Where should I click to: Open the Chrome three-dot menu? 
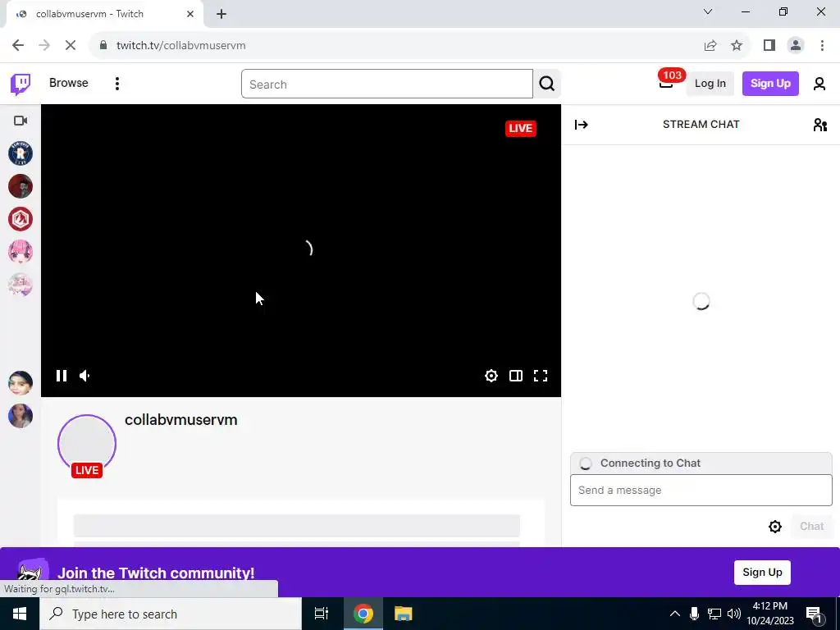tap(822, 46)
